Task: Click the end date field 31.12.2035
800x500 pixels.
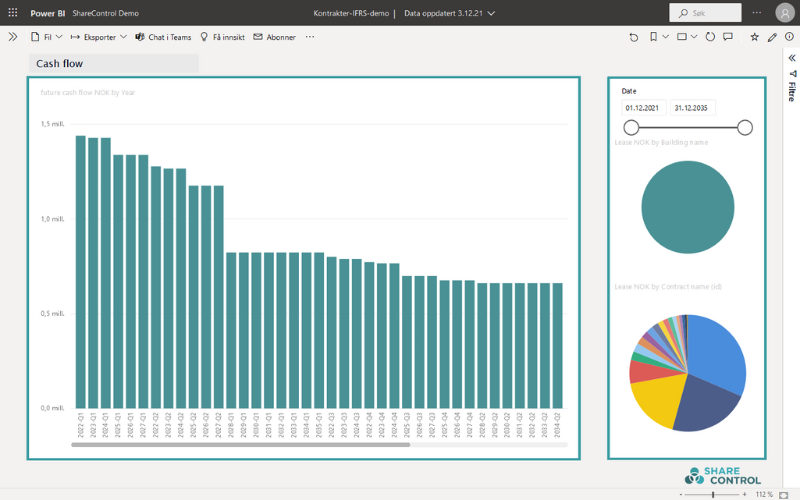Action: [692, 108]
